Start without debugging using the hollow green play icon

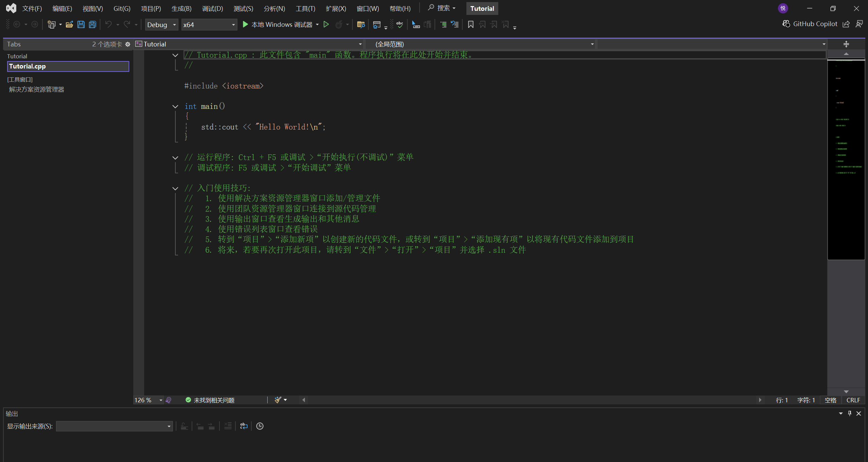pyautogui.click(x=326, y=24)
